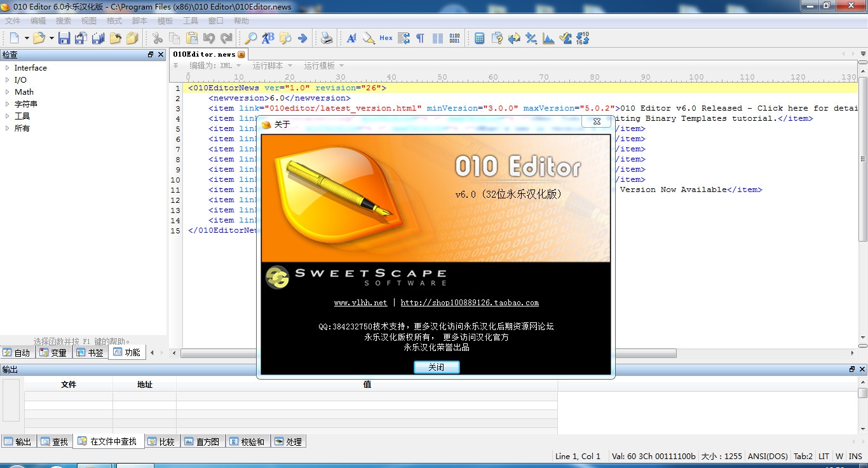
Task: Expand the 所有 tree node
Action: pos(8,128)
